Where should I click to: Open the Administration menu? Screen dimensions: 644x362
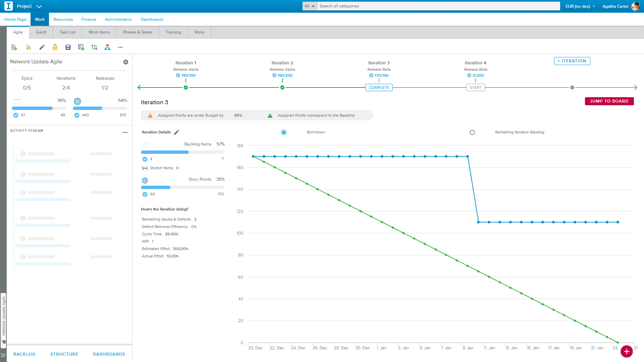click(118, 19)
